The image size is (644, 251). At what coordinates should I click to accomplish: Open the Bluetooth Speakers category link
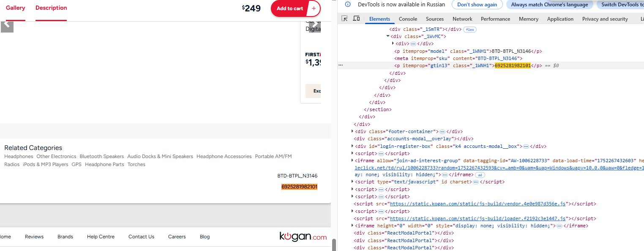(102, 156)
